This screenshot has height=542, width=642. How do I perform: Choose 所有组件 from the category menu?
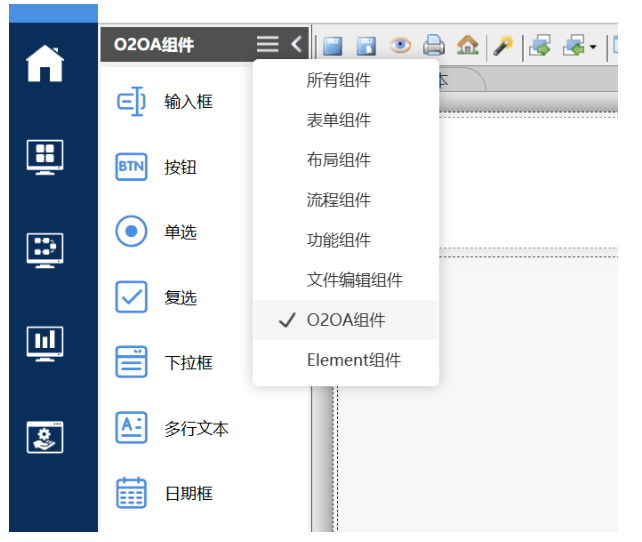(x=338, y=80)
